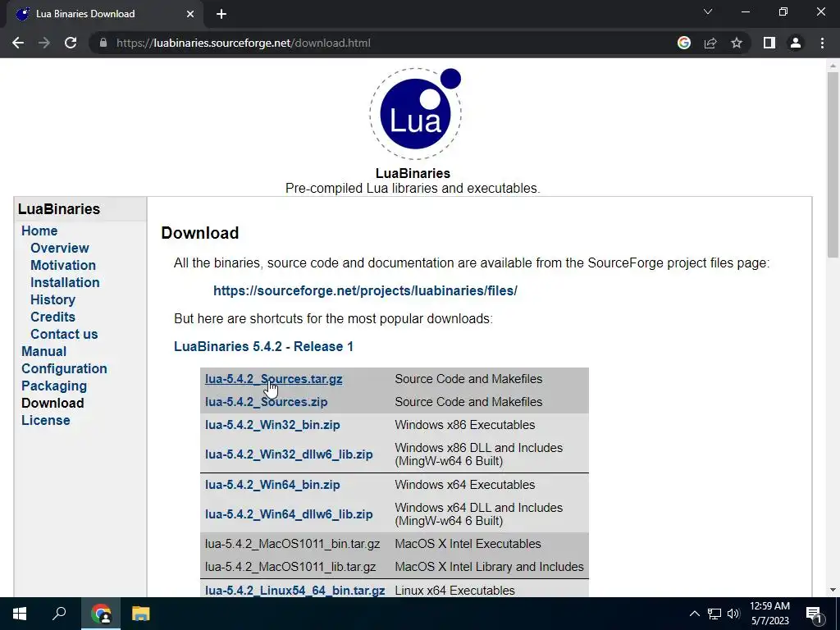
Task: Click the Google icon in the address bar
Action: [x=683, y=43]
